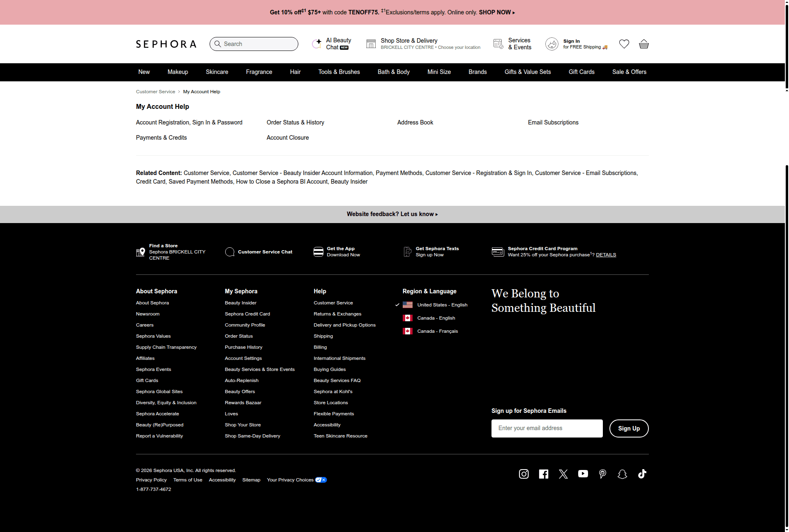Click the email address input field
Image resolution: width=789 pixels, height=532 pixels.
point(547,428)
